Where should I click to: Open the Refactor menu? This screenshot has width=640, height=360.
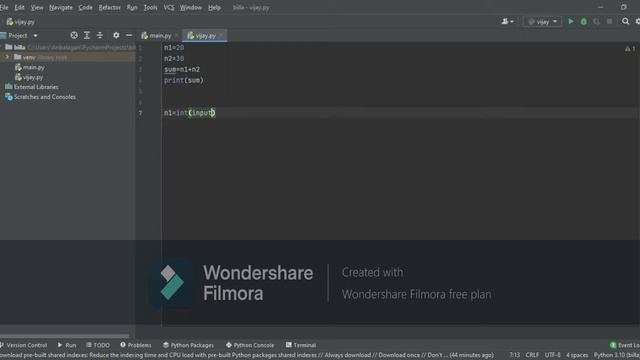pos(109,7)
